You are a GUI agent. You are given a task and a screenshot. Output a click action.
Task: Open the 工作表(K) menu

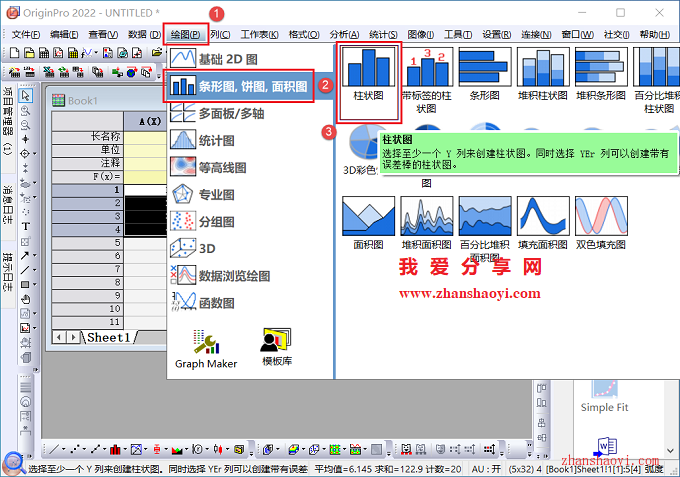pos(259,34)
